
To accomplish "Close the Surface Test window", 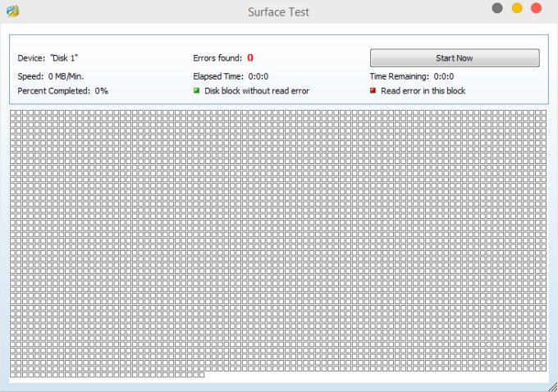I will click(x=536, y=8).
